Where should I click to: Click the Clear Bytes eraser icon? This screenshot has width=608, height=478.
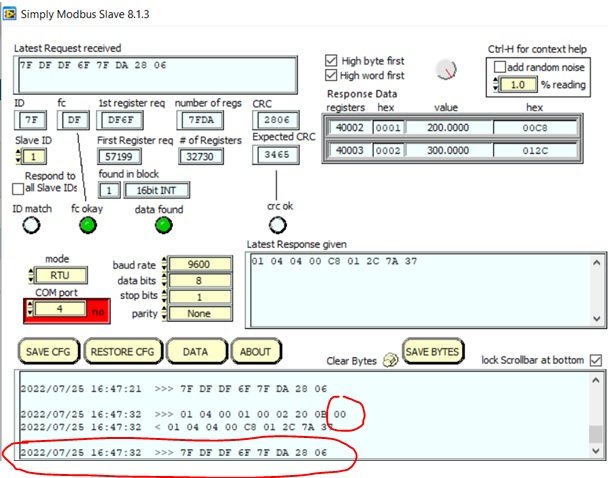(x=390, y=360)
